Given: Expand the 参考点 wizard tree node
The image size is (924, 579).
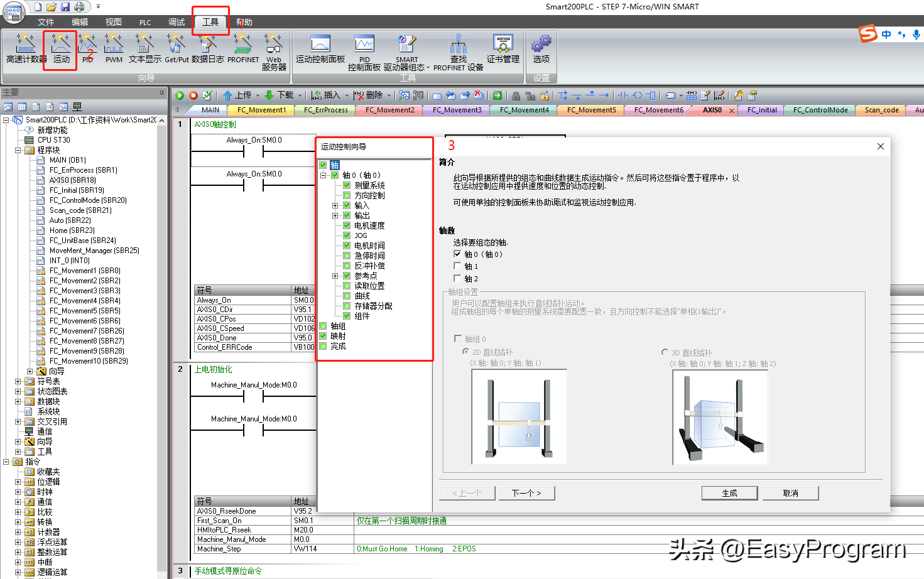Looking at the screenshot, I should coord(335,276).
